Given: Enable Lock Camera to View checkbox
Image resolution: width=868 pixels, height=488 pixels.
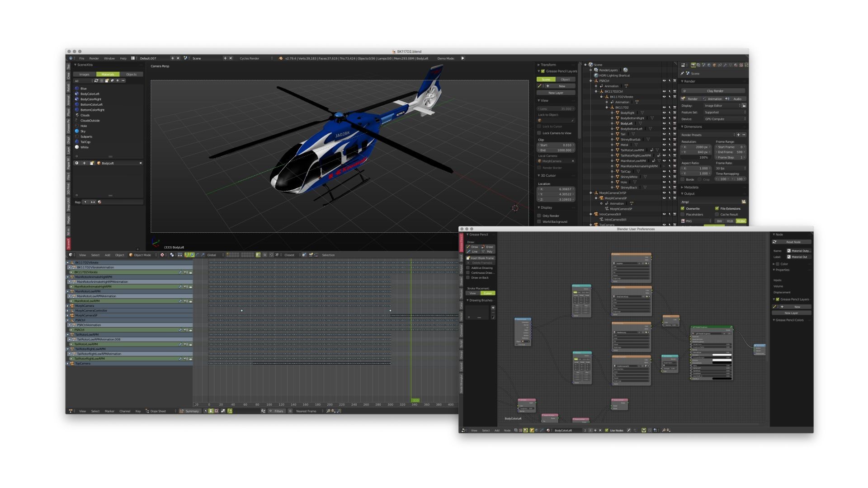Looking at the screenshot, I should 539,133.
